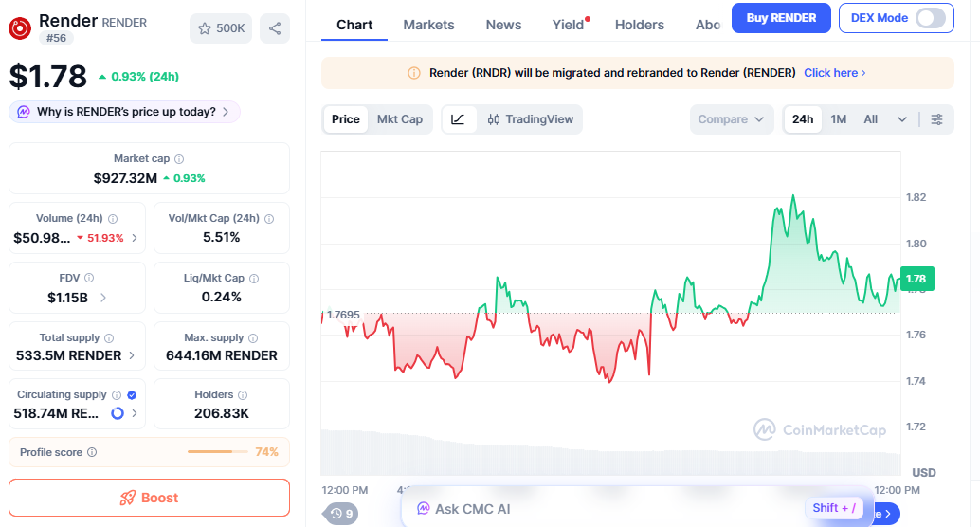Switch to the Holders tab
The image size is (980, 527).
640,25
